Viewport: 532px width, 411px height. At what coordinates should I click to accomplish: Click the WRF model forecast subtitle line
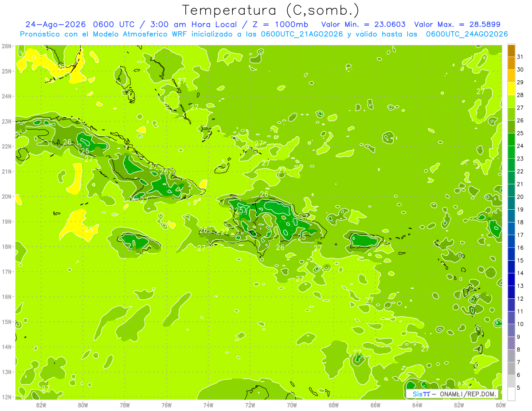pos(264,34)
